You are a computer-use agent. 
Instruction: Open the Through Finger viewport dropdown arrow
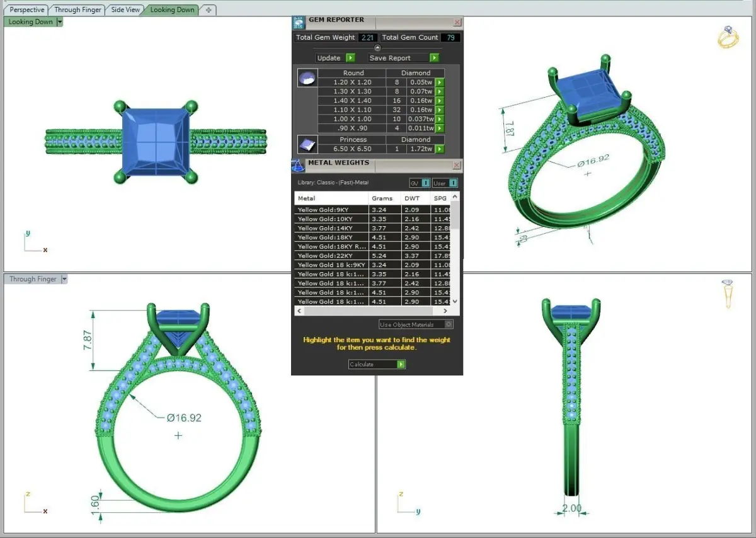pyautogui.click(x=64, y=279)
